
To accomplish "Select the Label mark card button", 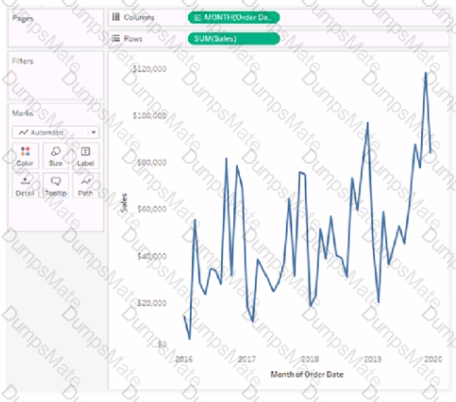I will [x=86, y=156].
